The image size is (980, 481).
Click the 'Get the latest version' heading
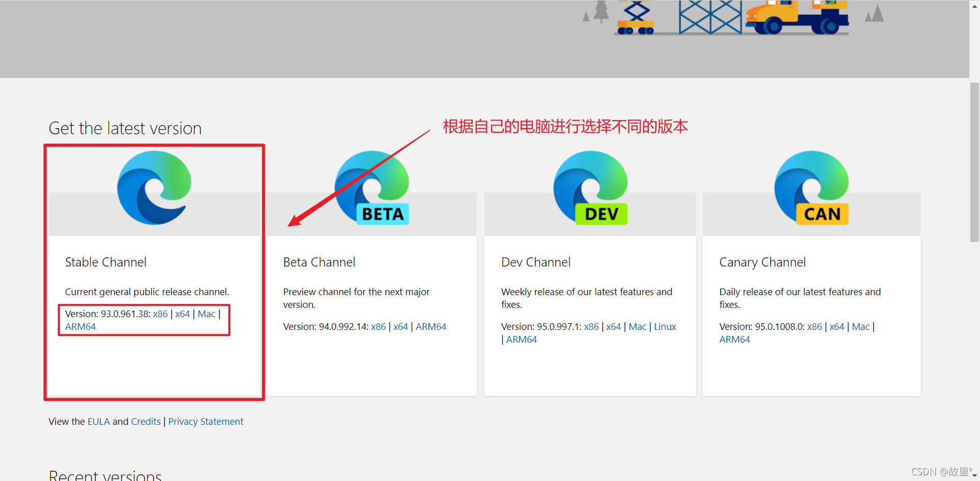tap(125, 128)
